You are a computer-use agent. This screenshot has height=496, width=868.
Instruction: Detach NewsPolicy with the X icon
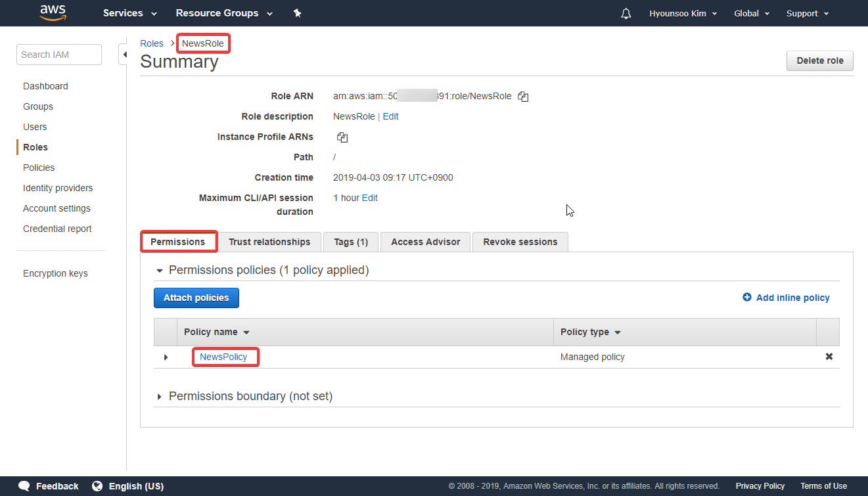click(x=829, y=357)
